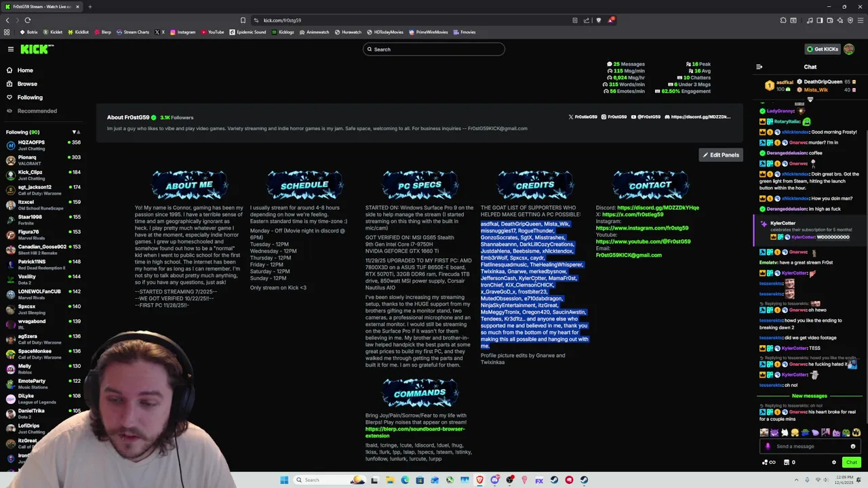The height and width of the screenshot is (488, 868).
Task: Click the Edit Panels button
Action: [721, 155]
